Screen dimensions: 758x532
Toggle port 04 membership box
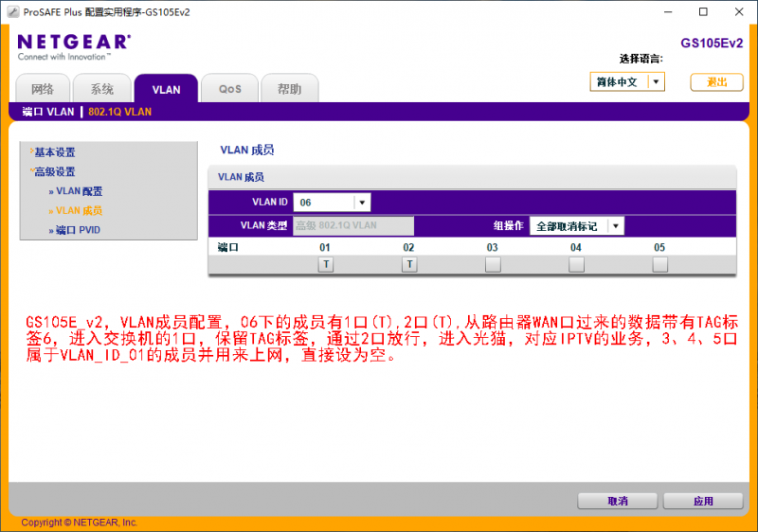pos(576,264)
